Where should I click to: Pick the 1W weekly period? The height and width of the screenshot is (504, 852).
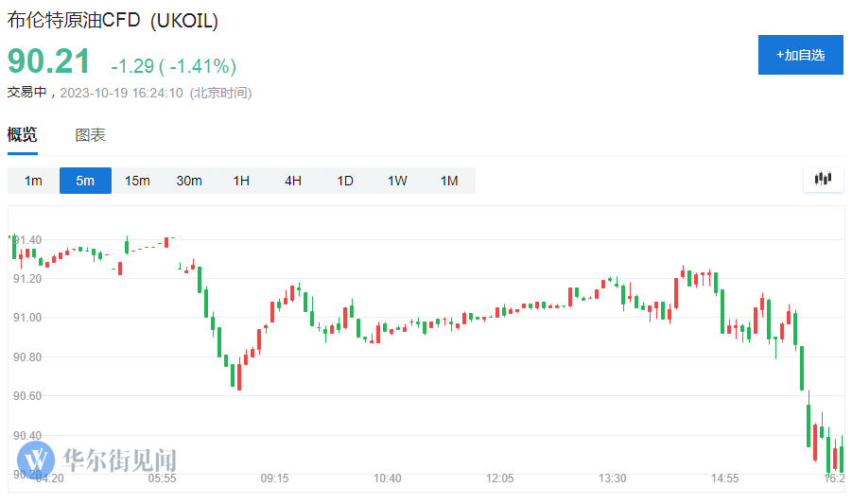[x=397, y=181]
